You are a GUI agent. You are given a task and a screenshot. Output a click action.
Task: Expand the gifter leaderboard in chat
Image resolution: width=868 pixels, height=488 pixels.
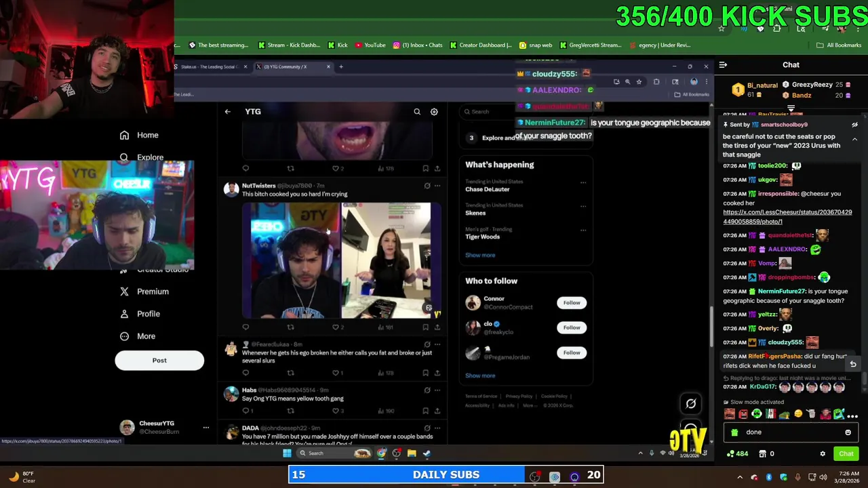791,107
